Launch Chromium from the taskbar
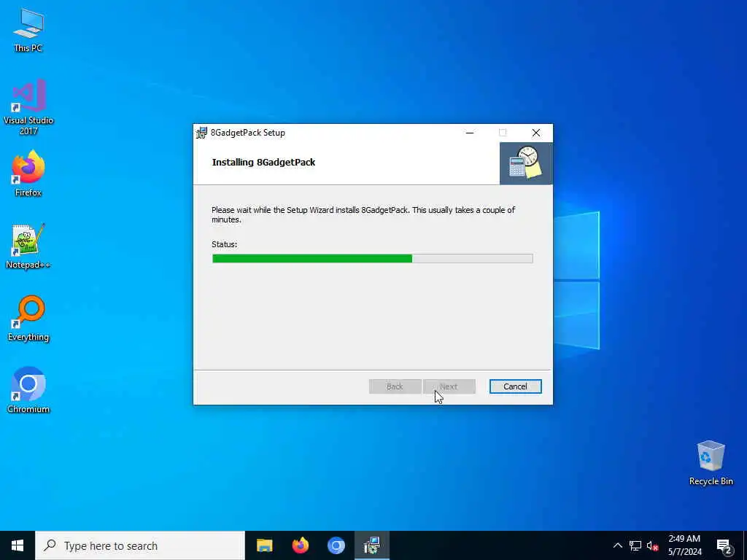 [x=336, y=545]
